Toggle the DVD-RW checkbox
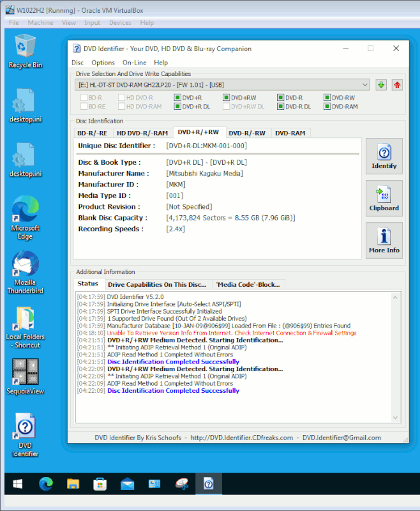Viewport: 420px width, 511px height. pos(327,98)
